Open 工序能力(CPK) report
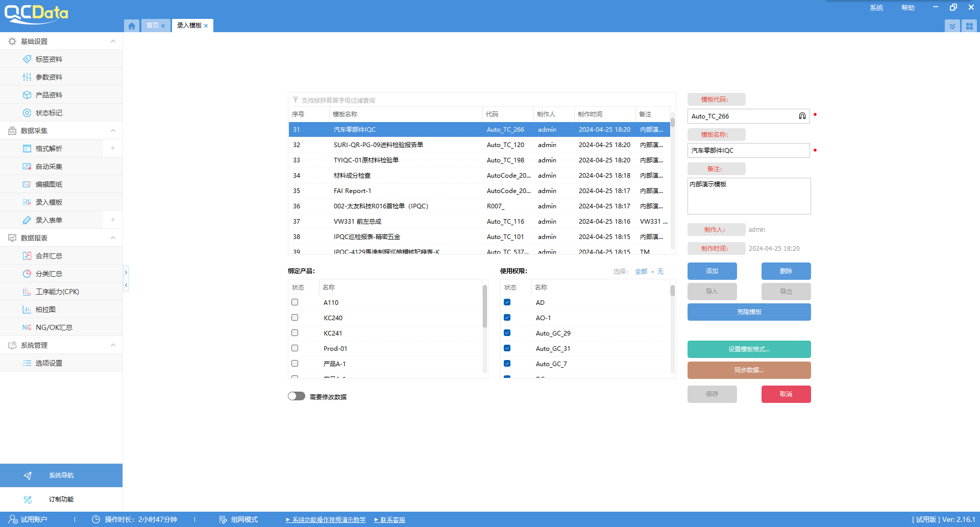Screen dimensions: 980x527 [57, 292]
